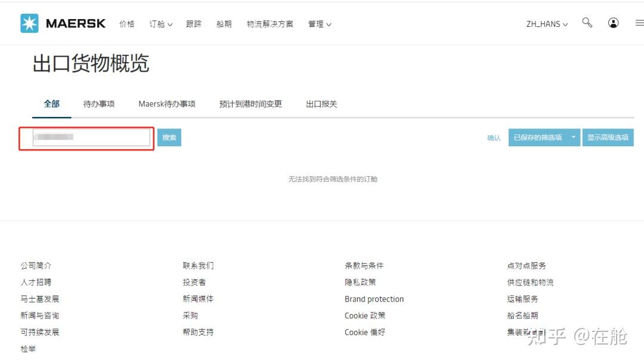The height and width of the screenshot is (363, 644).
Task: Select 跟踪 in the navigation bar
Action: click(194, 24)
